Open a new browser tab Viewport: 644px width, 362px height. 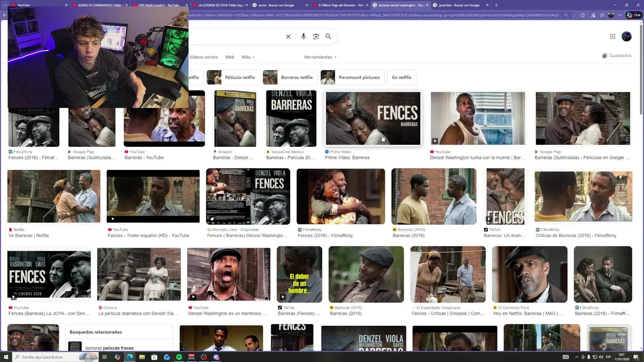[x=496, y=5]
